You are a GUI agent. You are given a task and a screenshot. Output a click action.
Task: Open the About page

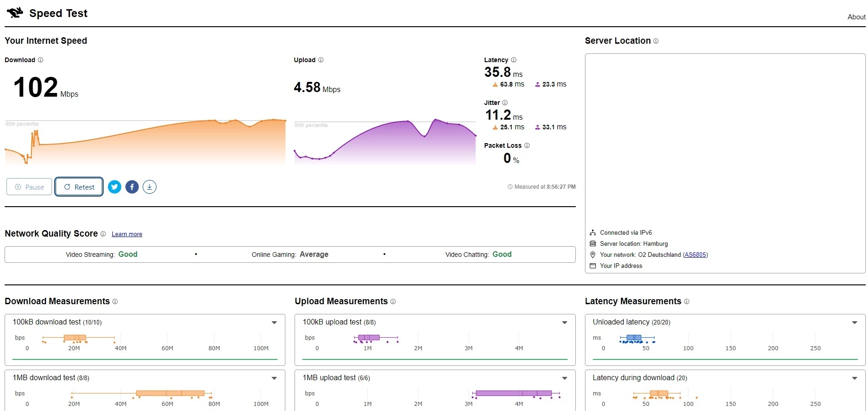click(856, 17)
